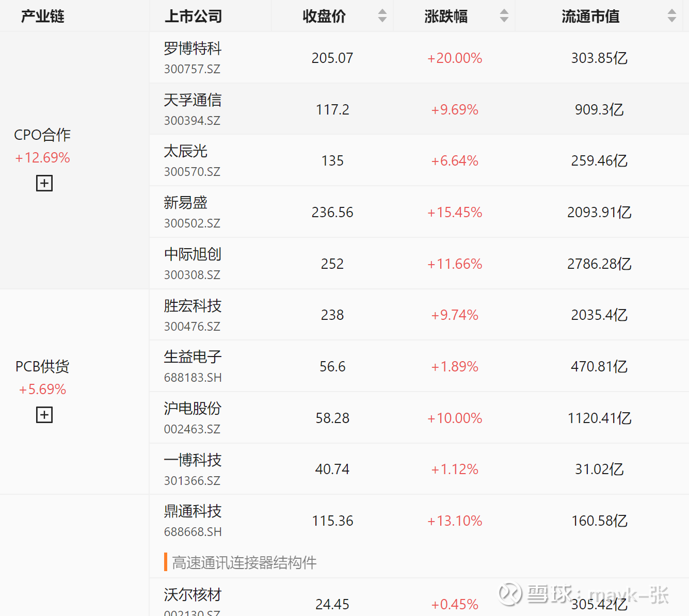
Task: Click market cap 160.58亿
Action: (x=599, y=521)
